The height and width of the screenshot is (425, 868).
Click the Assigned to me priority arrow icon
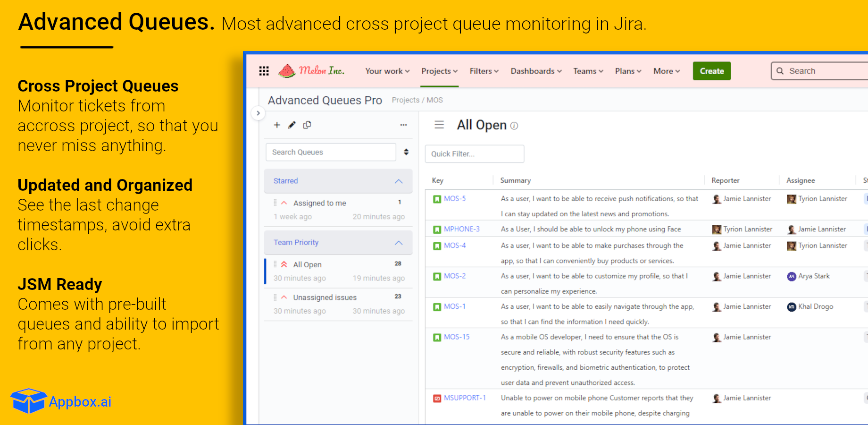[x=284, y=203]
